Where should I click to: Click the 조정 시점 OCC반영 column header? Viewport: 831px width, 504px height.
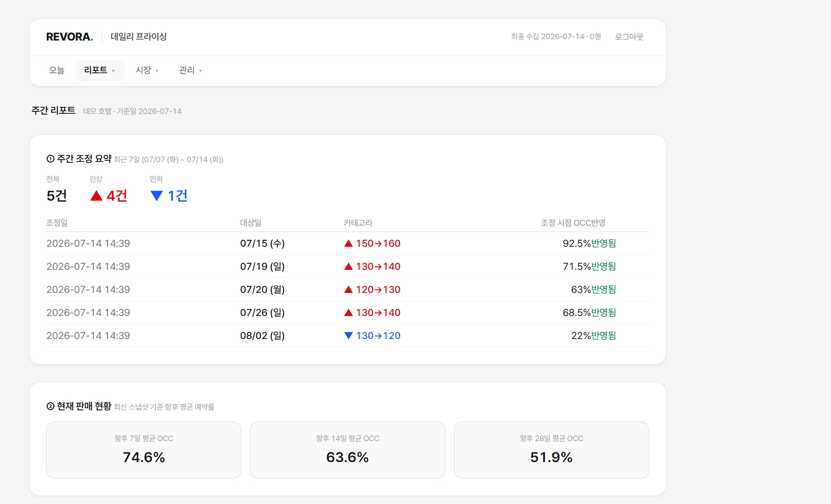pos(573,223)
